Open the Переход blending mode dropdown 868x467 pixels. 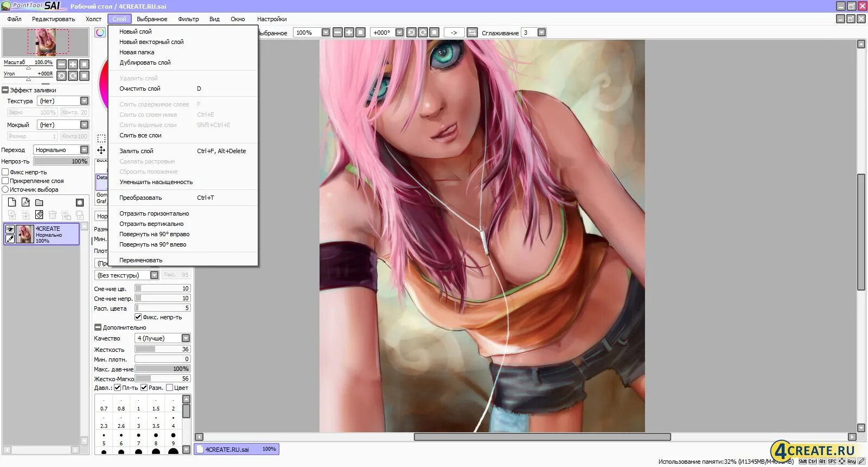point(61,150)
